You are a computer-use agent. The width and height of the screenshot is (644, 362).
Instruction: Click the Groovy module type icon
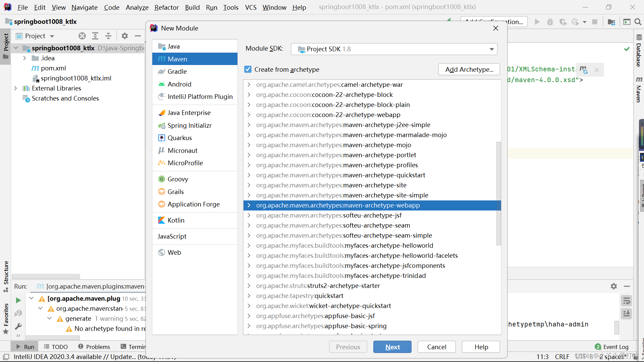pyautogui.click(x=162, y=179)
